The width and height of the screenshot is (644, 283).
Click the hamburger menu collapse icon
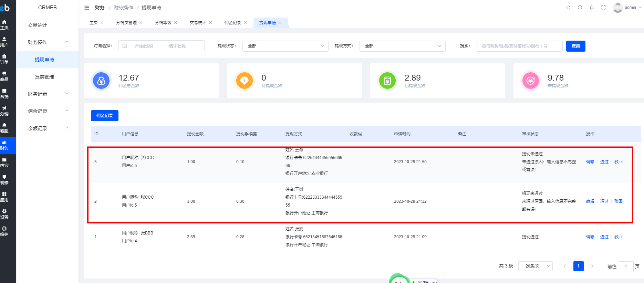[x=87, y=8]
